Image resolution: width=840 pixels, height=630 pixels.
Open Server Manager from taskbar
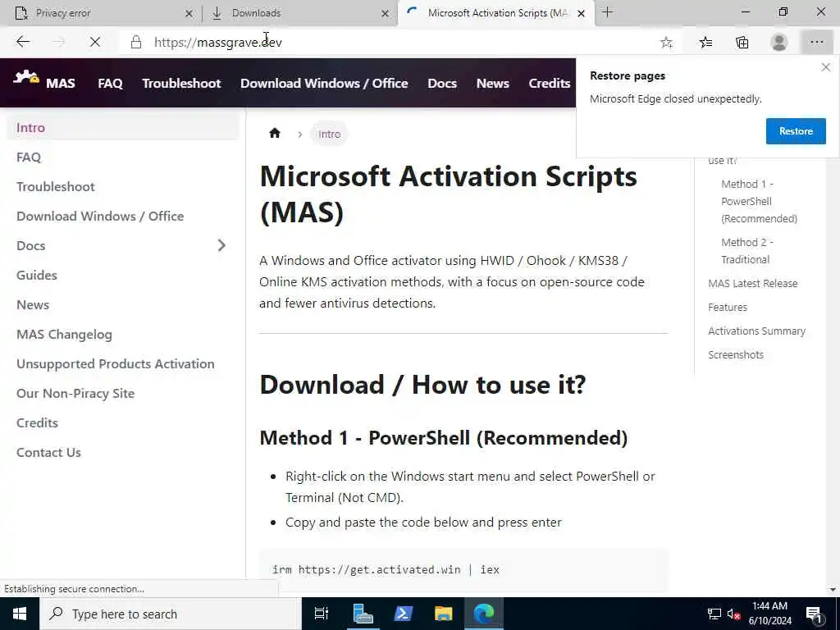pyautogui.click(x=363, y=614)
